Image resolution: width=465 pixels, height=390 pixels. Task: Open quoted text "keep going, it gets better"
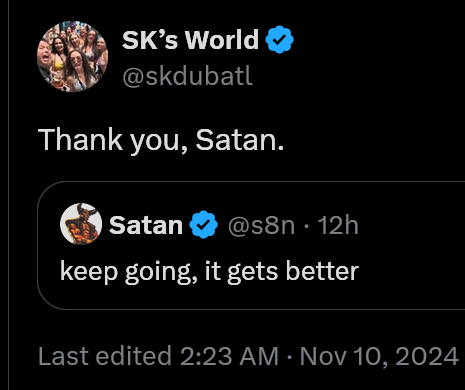point(209,272)
